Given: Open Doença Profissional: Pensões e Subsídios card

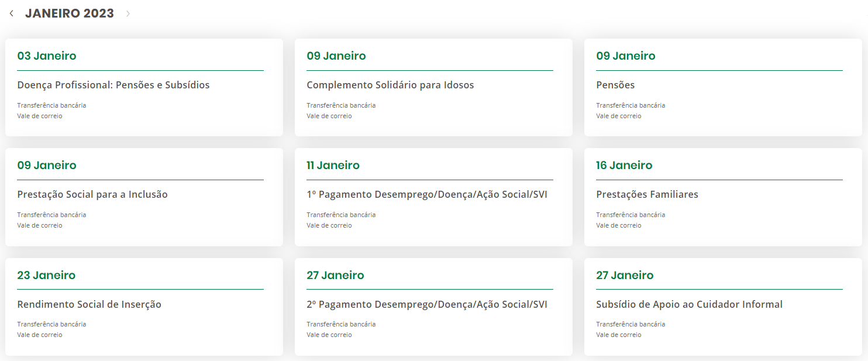Looking at the screenshot, I should [113, 85].
